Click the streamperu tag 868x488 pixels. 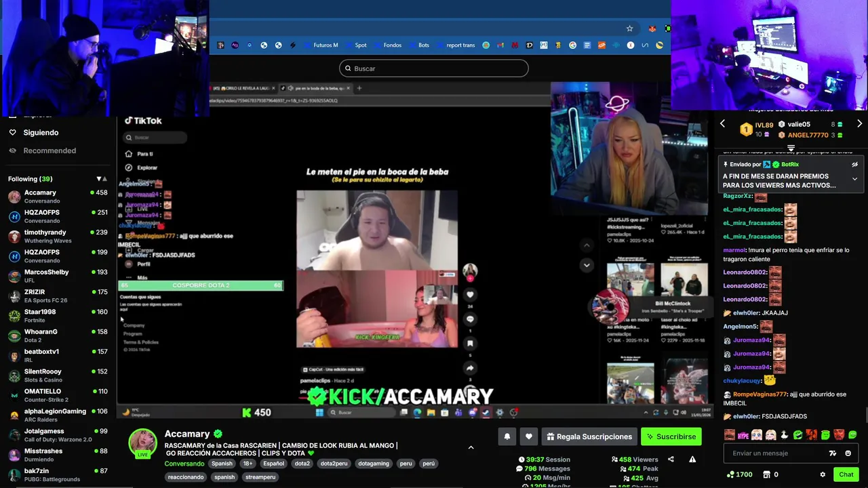[x=260, y=477]
